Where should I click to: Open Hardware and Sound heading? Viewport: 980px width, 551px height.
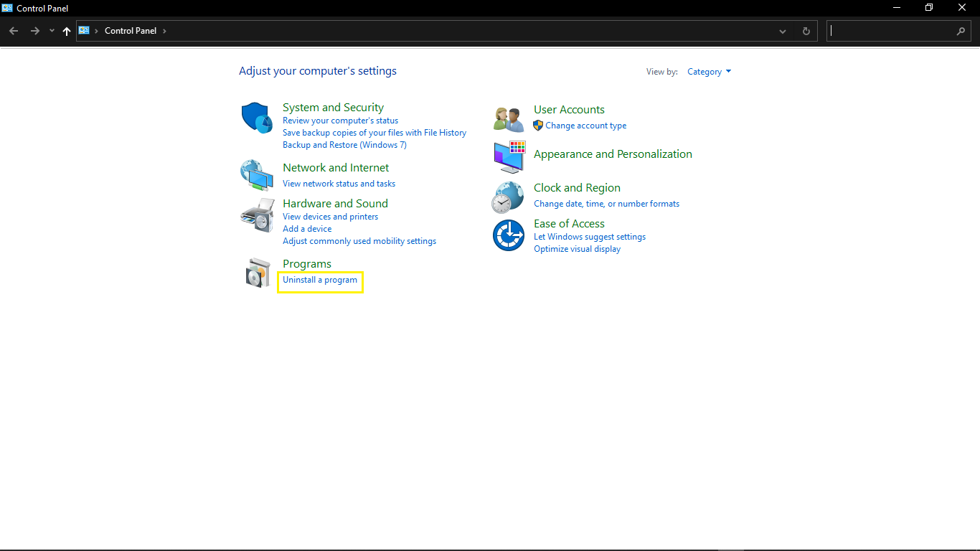pyautogui.click(x=335, y=204)
